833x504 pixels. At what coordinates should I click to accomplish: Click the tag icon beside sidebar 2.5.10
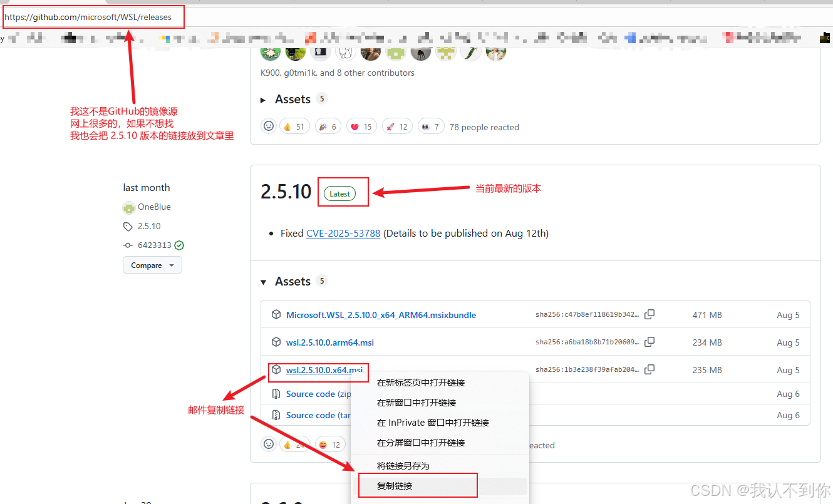128,226
